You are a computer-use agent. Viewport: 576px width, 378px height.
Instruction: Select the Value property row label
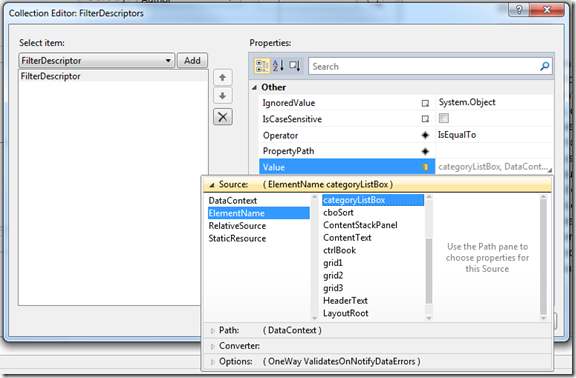(274, 167)
